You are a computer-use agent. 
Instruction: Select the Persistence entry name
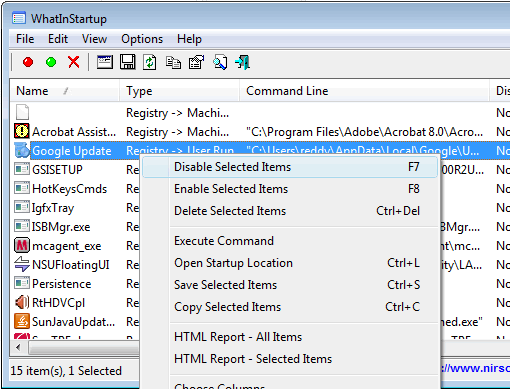tap(62, 284)
